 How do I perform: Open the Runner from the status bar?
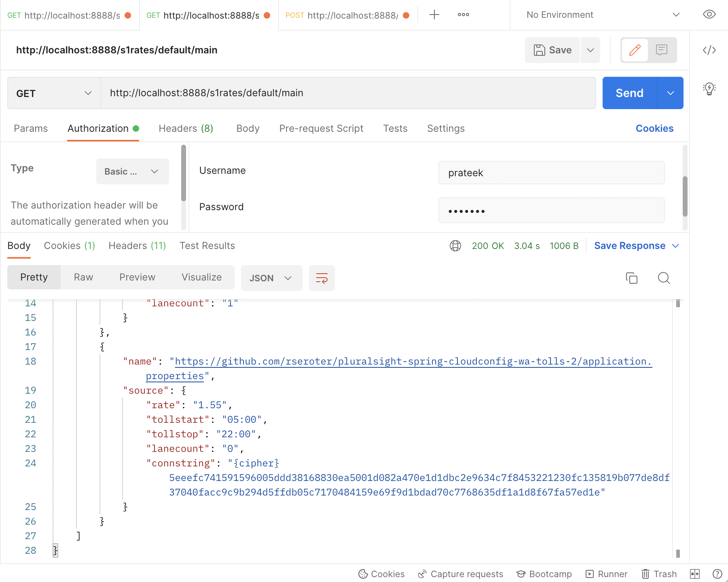[x=606, y=574]
